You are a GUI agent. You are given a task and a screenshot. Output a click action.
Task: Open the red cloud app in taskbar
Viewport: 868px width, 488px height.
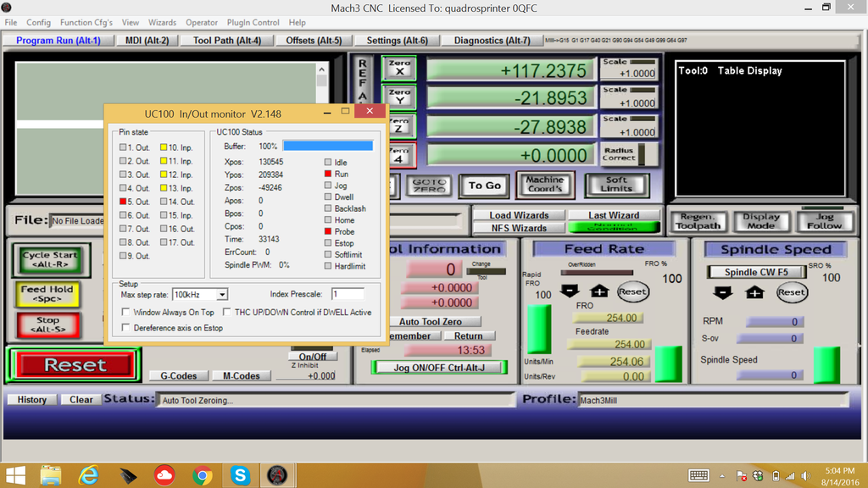coord(164,475)
